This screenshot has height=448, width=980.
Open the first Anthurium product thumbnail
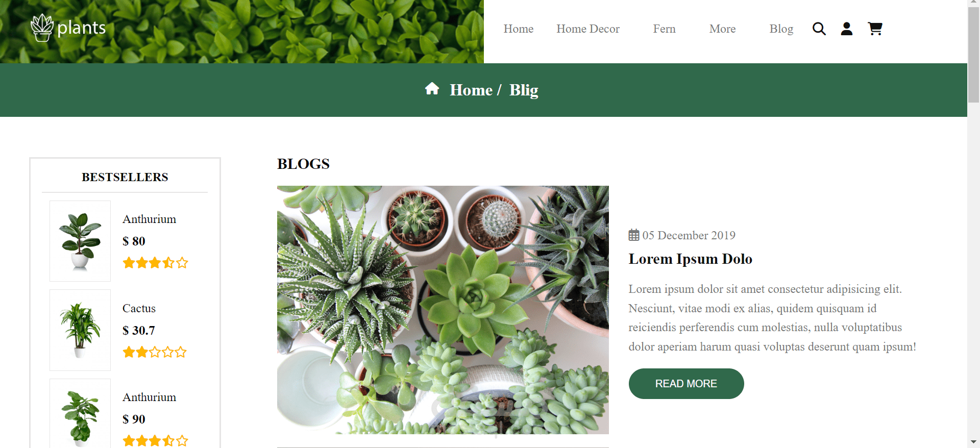pyautogui.click(x=80, y=241)
